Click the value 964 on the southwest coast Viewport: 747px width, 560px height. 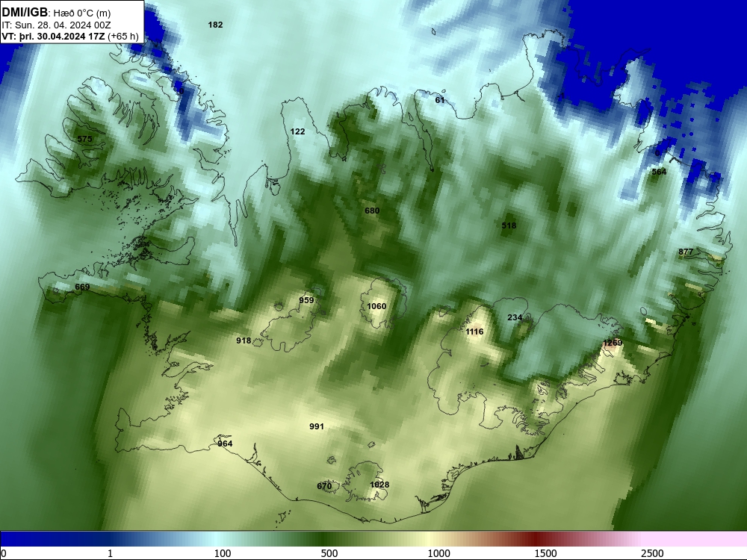click(x=225, y=444)
